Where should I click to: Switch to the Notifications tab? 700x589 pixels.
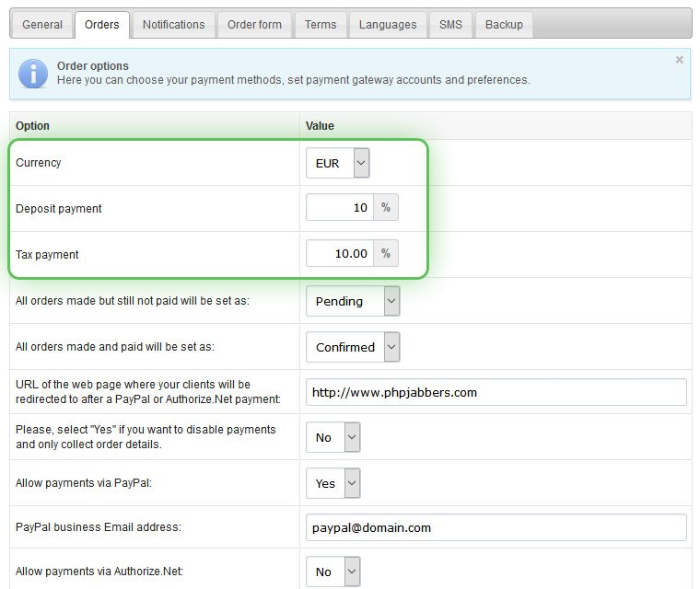[x=174, y=25]
